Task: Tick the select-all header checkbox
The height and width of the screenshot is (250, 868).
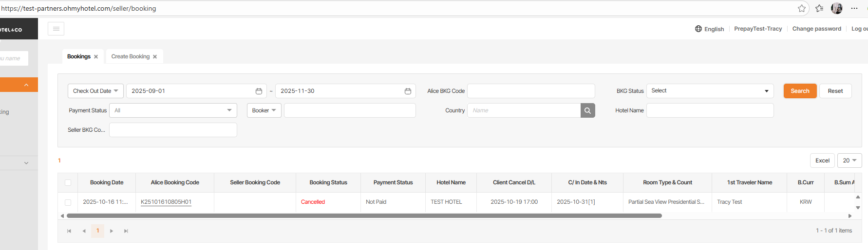Action: [68, 183]
